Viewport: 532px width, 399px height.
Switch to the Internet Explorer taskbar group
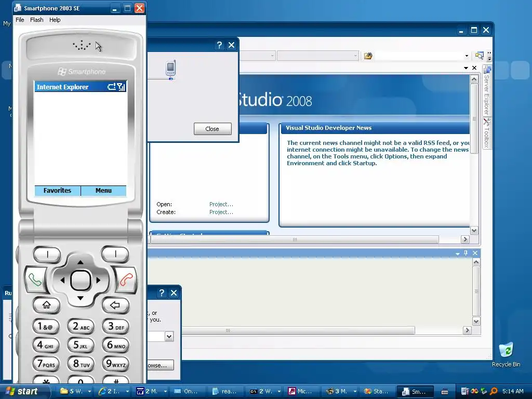(x=113, y=391)
